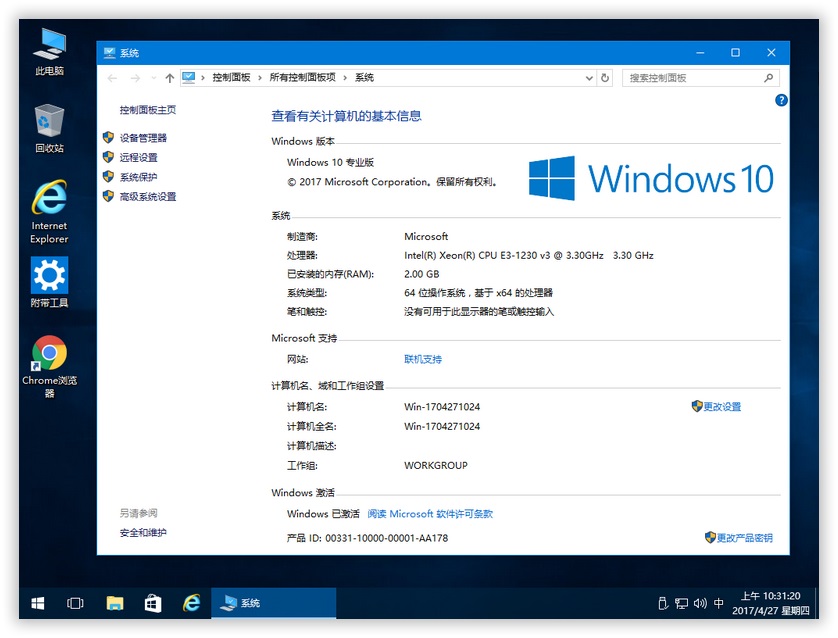
Task: Open recent locations dropdown arrow
Action: (x=154, y=78)
